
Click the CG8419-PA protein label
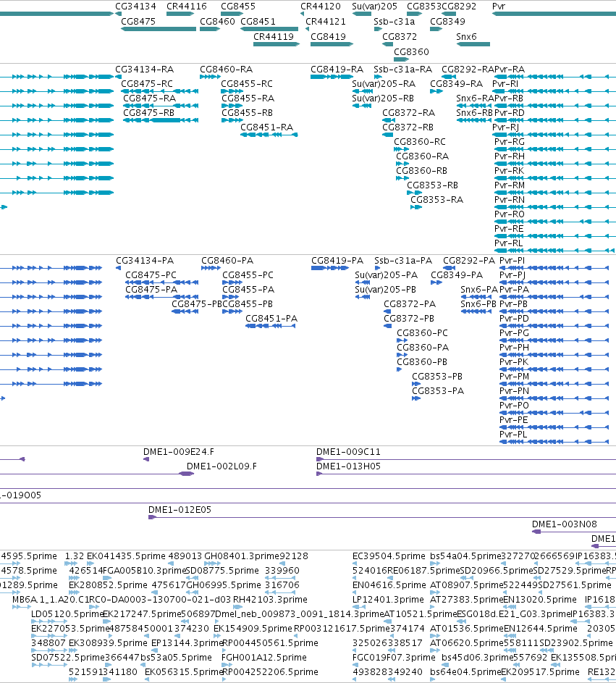click(337, 261)
